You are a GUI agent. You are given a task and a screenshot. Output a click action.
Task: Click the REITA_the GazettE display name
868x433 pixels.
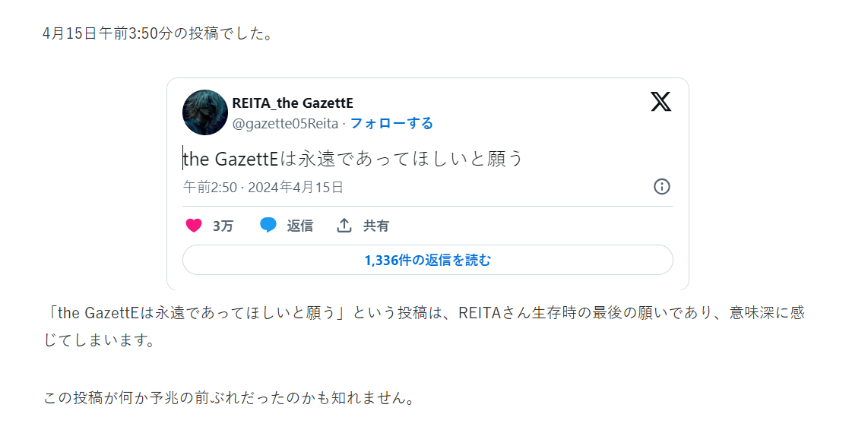point(293,103)
